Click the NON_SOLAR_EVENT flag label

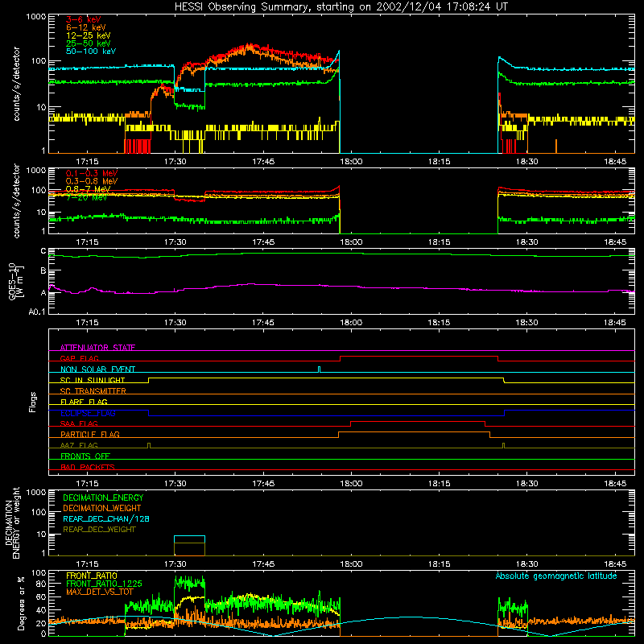pyautogui.click(x=97, y=369)
